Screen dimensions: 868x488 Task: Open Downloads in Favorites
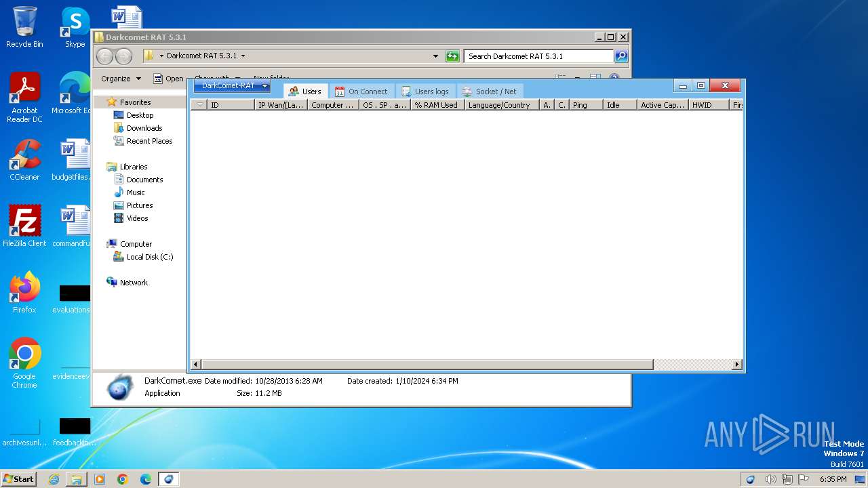point(144,128)
